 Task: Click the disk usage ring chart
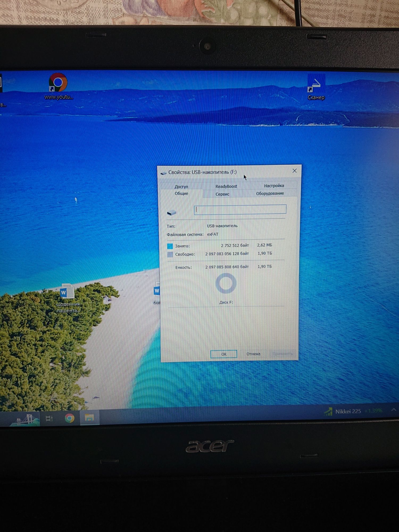click(226, 284)
